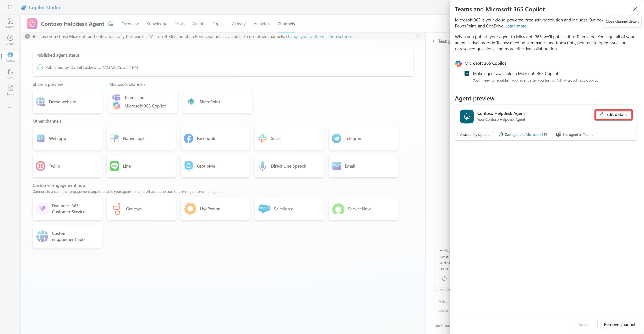Switch to the Knowledge tab
This screenshot has width=644, height=334.
click(157, 24)
